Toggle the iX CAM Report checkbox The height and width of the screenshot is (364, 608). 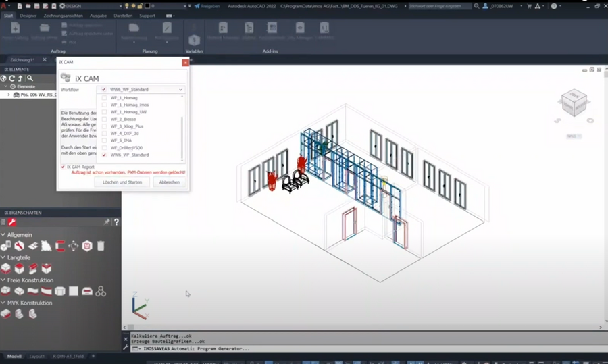coord(63,167)
